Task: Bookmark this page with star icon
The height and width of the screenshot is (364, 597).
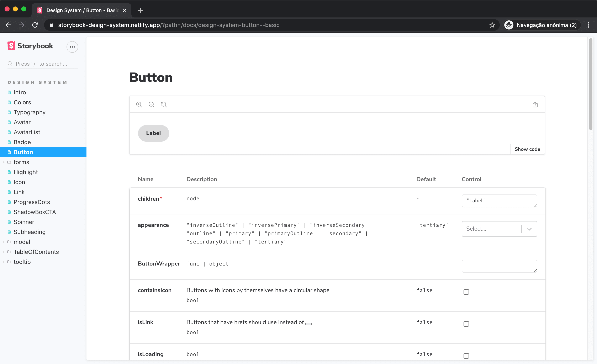Action: 492,25
